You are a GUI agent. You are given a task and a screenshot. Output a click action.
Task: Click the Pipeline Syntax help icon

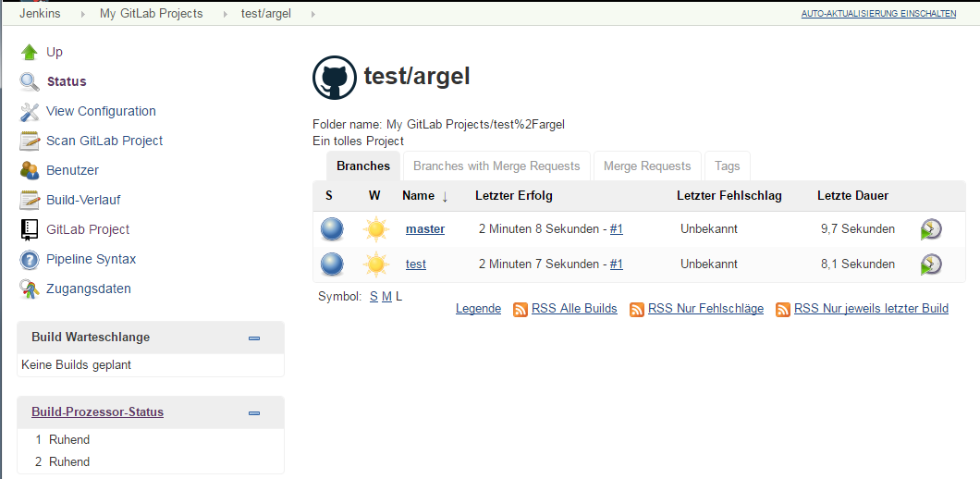coord(30,260)
